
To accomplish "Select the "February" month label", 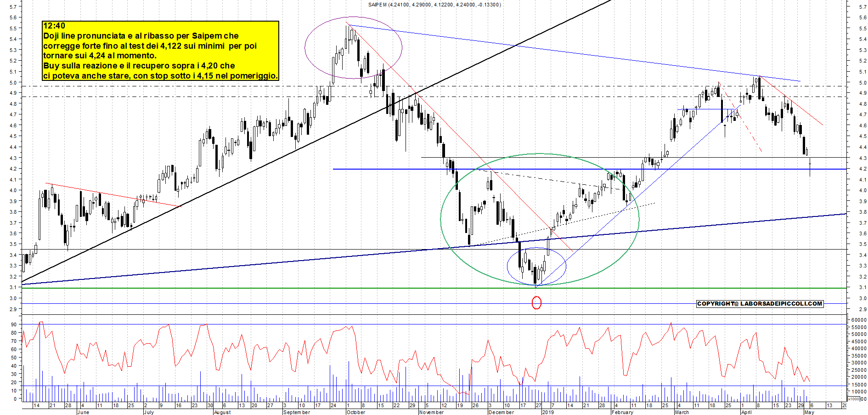I will (622, 412).
